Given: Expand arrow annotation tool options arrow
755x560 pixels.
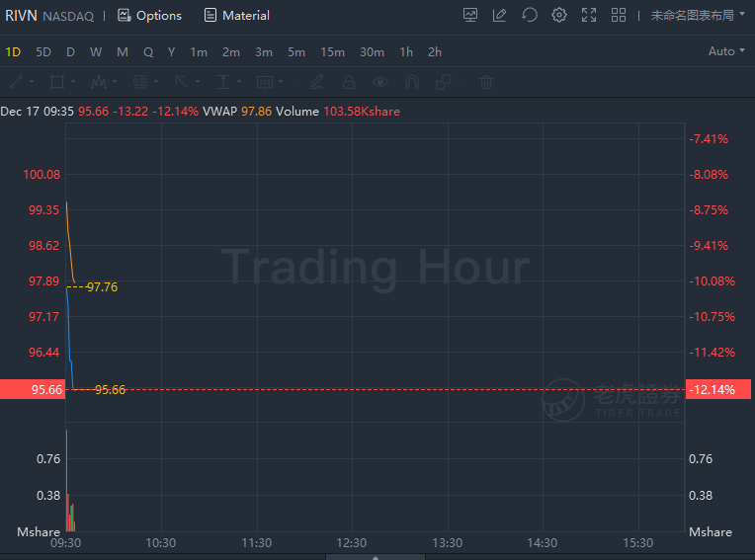Looking at the screenshot, I should click(x=198, y=82).
